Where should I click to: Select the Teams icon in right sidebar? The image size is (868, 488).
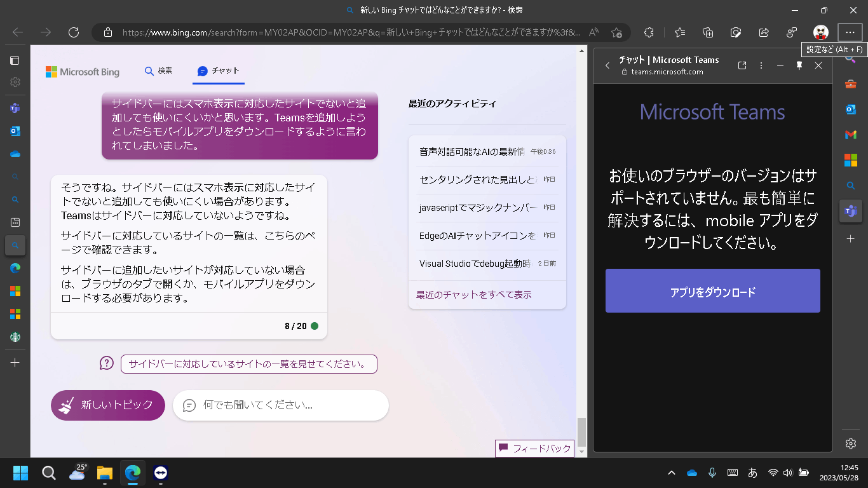point(850,211)
